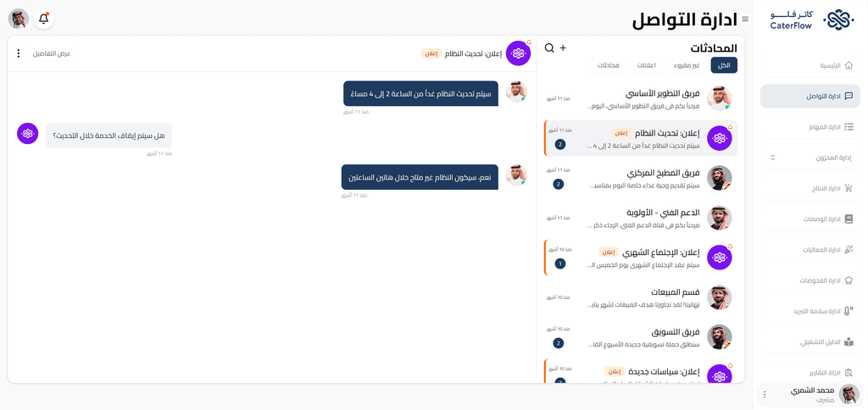Open the notifications bell
This screenshot has width=868, height=410.
pos(44,19)
